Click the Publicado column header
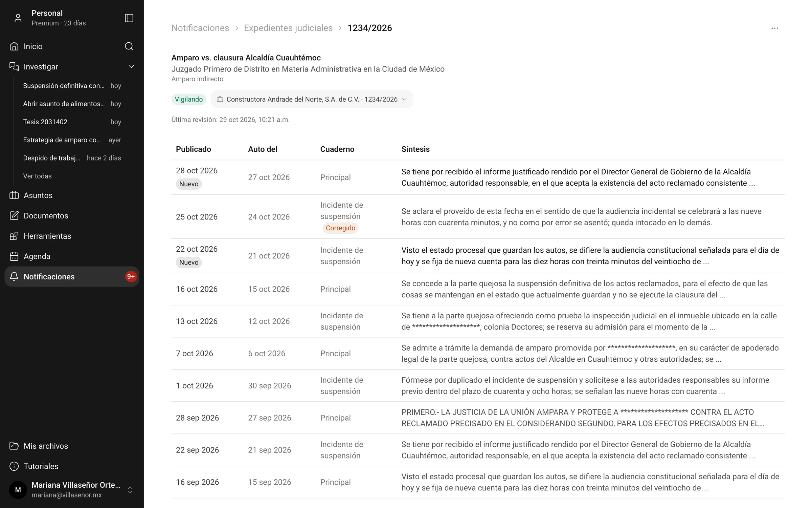 tap(194, 149)
